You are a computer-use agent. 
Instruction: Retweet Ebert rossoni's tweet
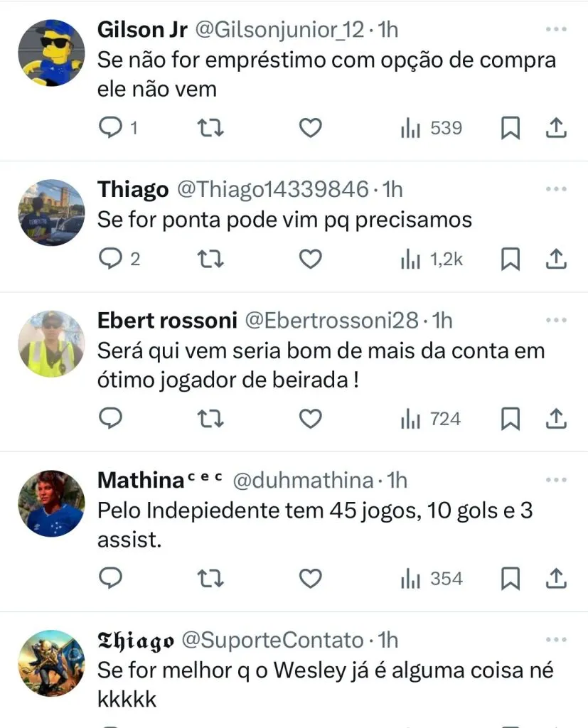[210, 419]
